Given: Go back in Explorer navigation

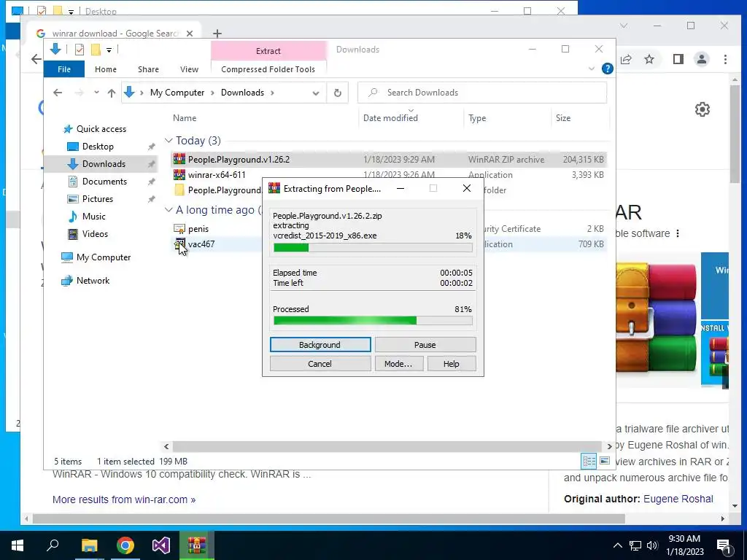Looking at the screenshot, I should coord(58,93).
